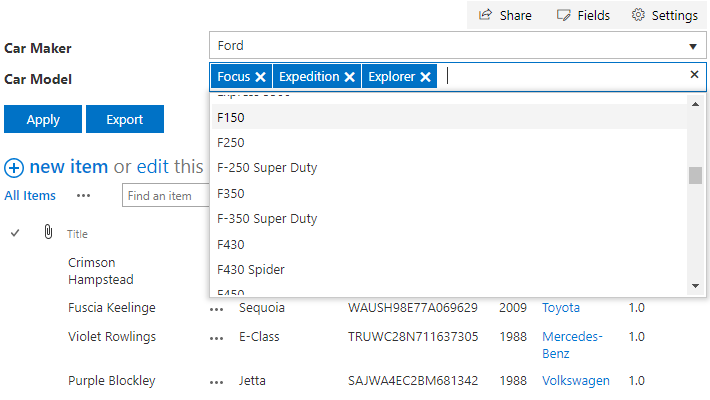Open the menu ellipsis for Violet Rowlings
This screenshot has width=710, height=400.
(x=216, y=338)
